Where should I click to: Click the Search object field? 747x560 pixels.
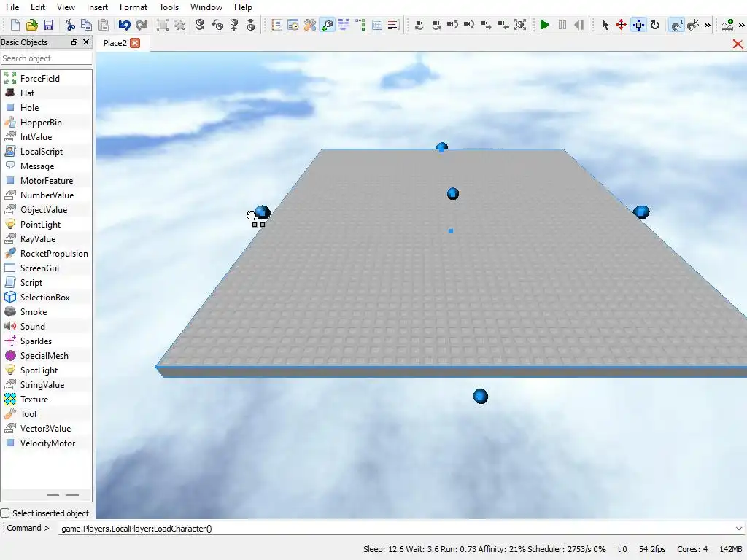point(46,58)
